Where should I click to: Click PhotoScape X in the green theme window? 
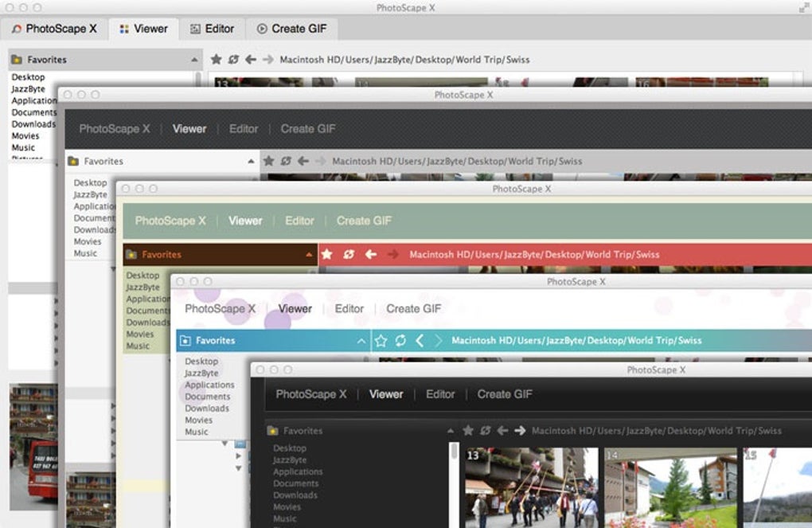[170, 221]
